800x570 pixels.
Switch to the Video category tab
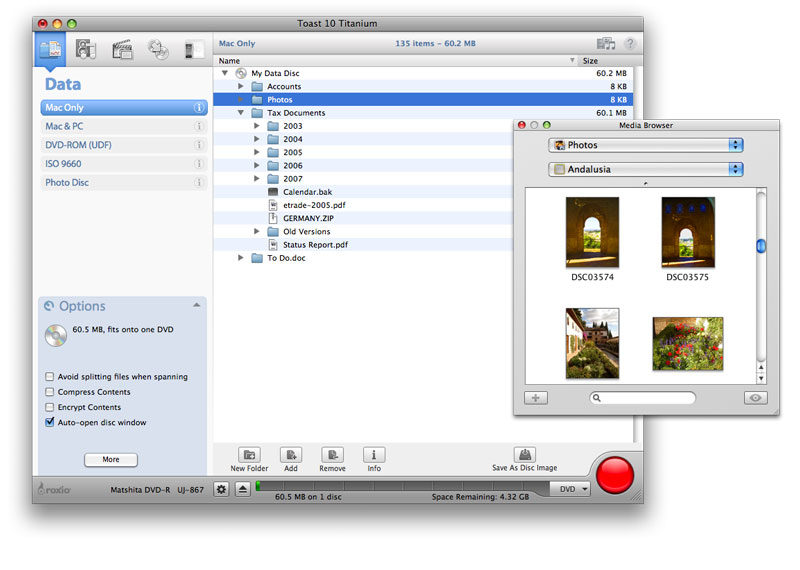[122, 48]
